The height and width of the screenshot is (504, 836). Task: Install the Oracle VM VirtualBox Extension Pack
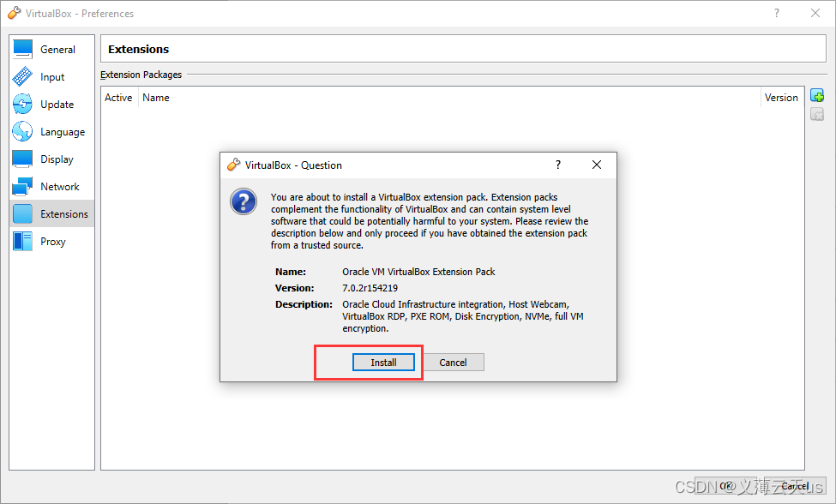coord(383,362)
